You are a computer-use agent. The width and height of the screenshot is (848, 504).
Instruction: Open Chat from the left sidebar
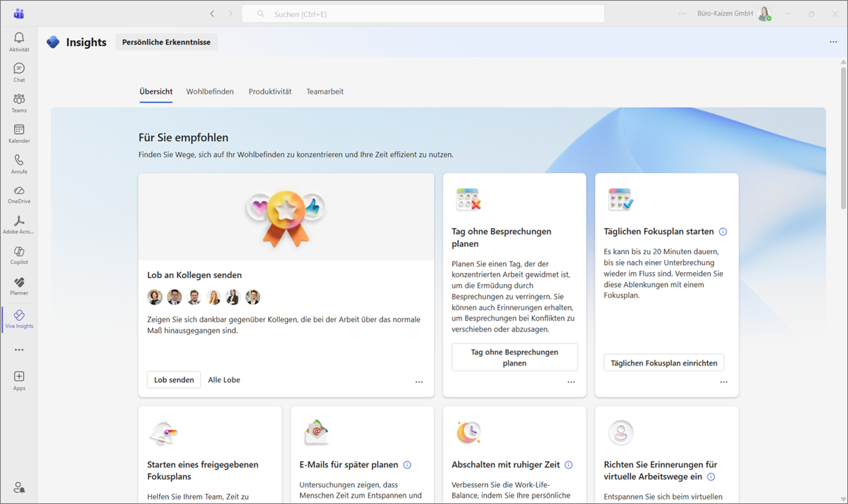pos(19,72)
